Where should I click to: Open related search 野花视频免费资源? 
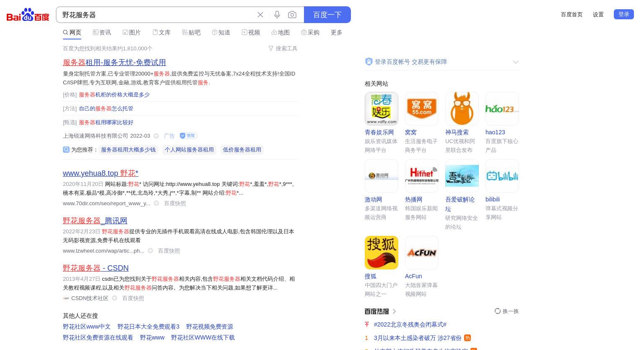pos(210,326)
